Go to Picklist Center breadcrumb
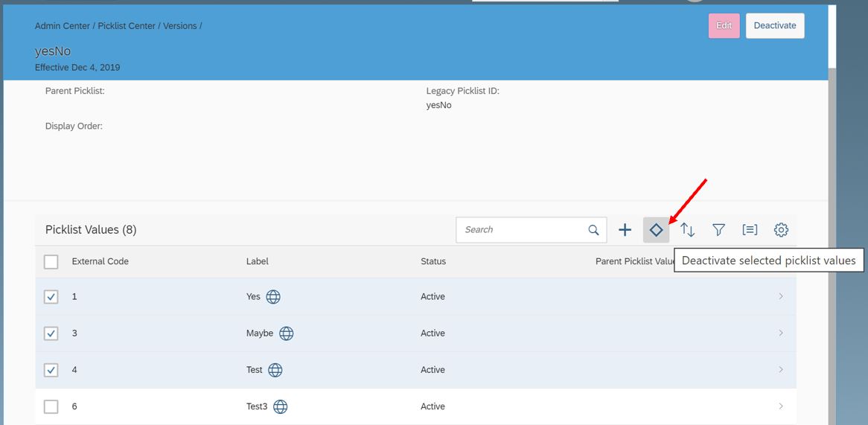This screenshot has width=868, height=425. pos(127,26)
